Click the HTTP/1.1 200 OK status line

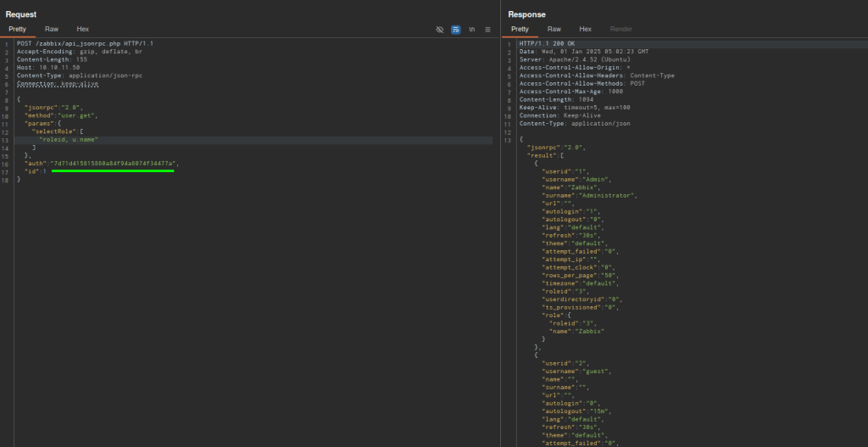pos(546,42)
